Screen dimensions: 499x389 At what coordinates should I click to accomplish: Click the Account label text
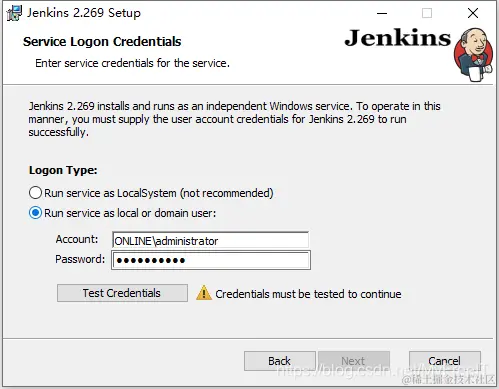pyautogui.click(x=77, y=239)
